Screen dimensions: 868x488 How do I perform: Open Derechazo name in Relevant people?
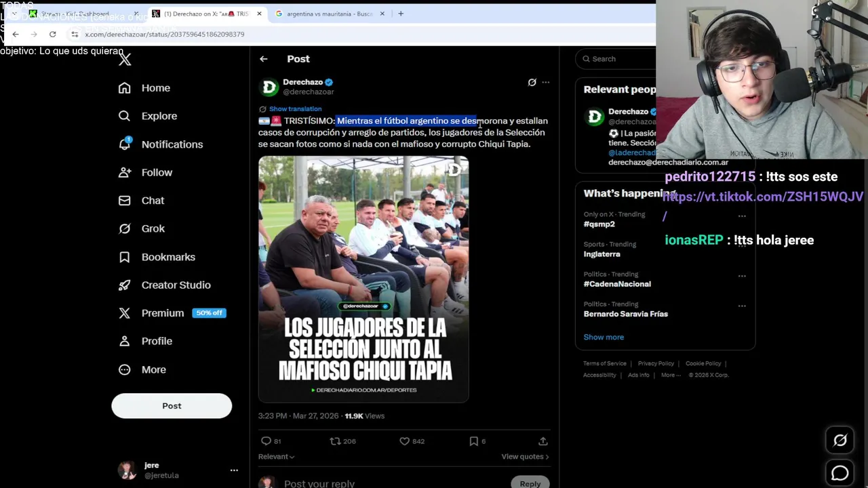(x=628, y=111)
